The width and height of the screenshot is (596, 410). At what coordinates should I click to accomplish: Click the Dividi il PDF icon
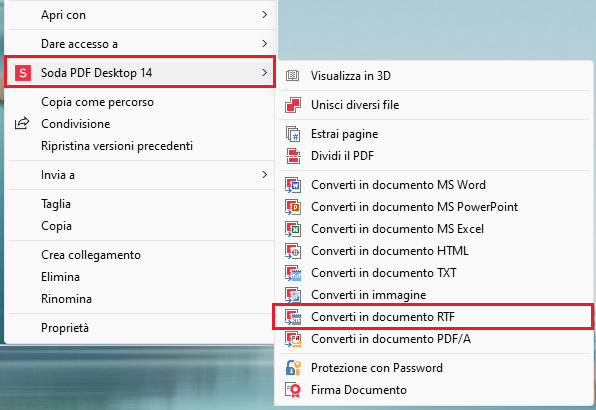click(x=293, y=156)
